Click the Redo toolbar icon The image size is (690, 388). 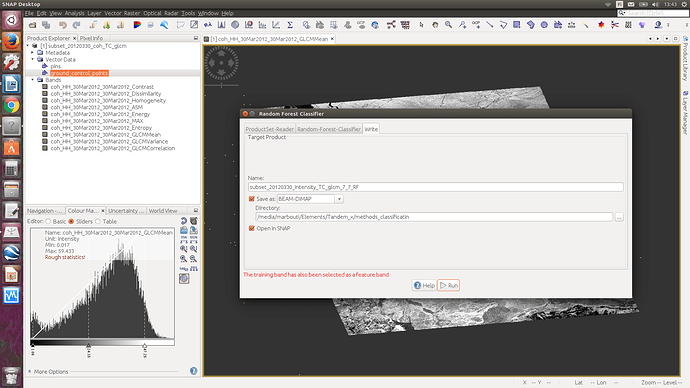(77, 25)
